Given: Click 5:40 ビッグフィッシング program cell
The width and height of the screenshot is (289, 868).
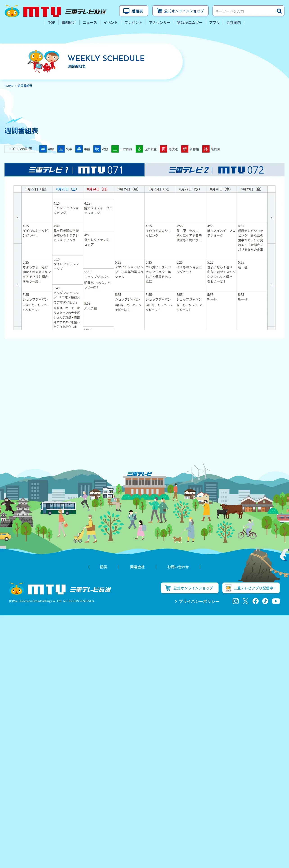Looking at the screenshot, I should [68, 307].
